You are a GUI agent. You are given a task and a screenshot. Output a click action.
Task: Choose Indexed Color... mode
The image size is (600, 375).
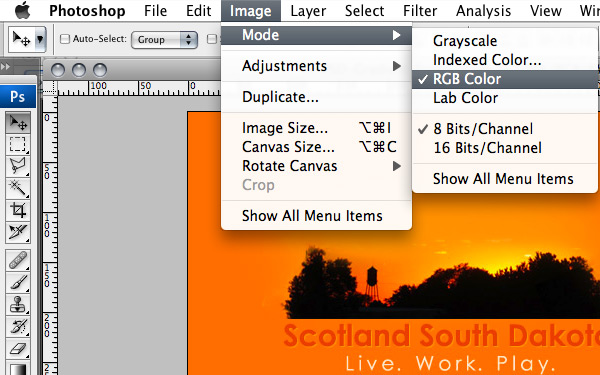[x=505, y=60]
